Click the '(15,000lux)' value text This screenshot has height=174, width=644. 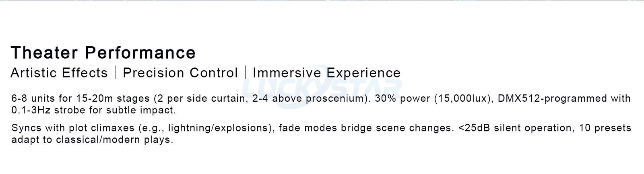point(463,98)
